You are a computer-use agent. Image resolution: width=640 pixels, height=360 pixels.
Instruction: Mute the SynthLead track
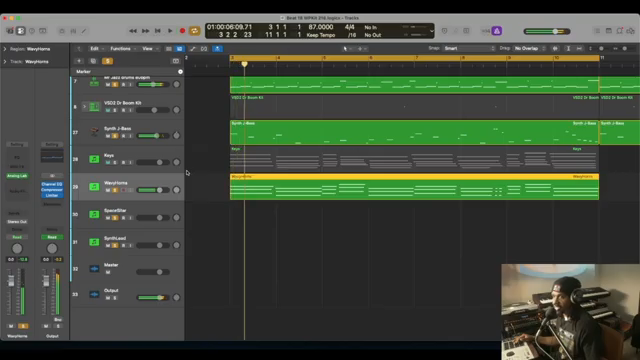[108, 246]
